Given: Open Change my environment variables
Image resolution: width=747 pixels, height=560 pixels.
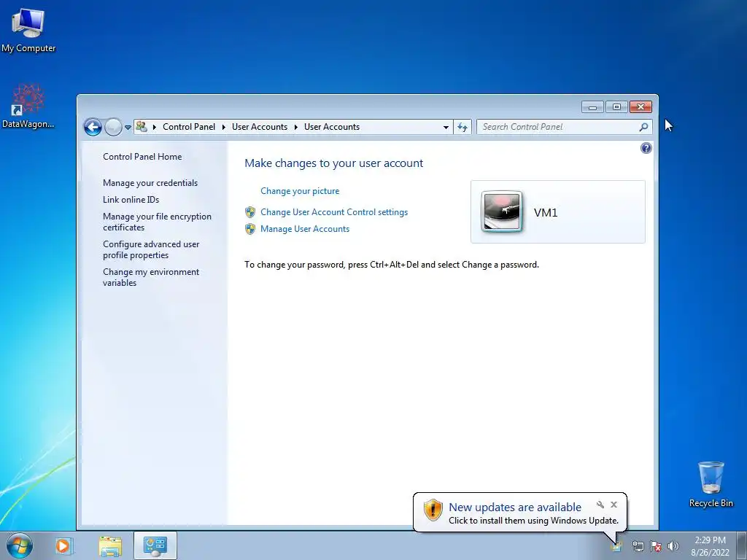Looking at the screenshot, I should (x=151, y=277).
